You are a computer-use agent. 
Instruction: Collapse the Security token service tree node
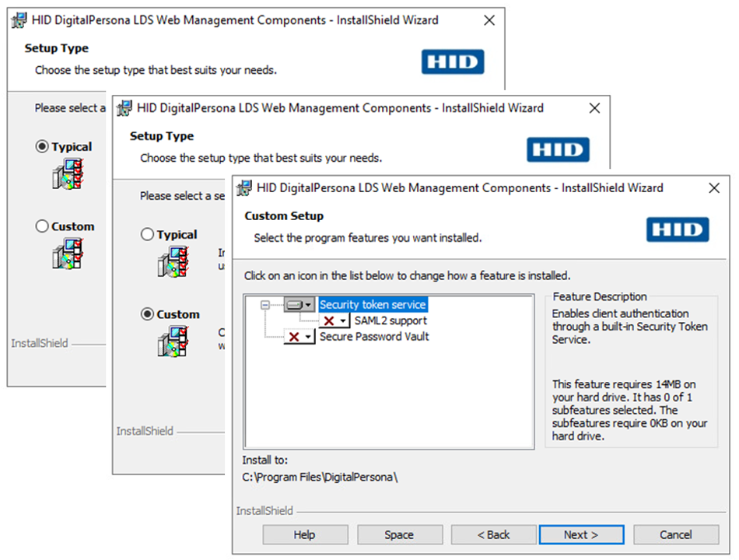[x=265, y=306]
